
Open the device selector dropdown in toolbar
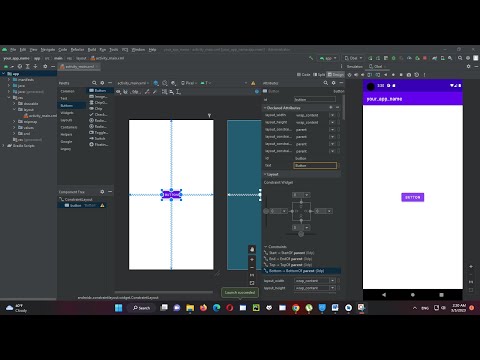pos(353,58)
